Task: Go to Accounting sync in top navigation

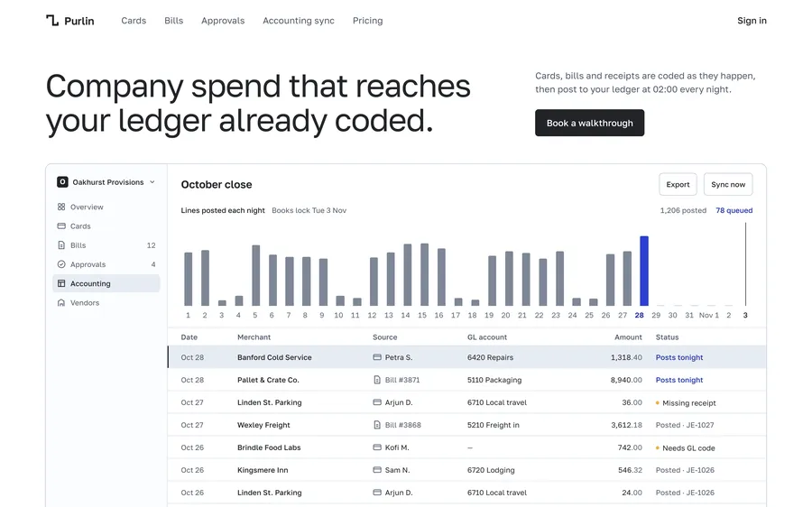Action: [299, 21]
